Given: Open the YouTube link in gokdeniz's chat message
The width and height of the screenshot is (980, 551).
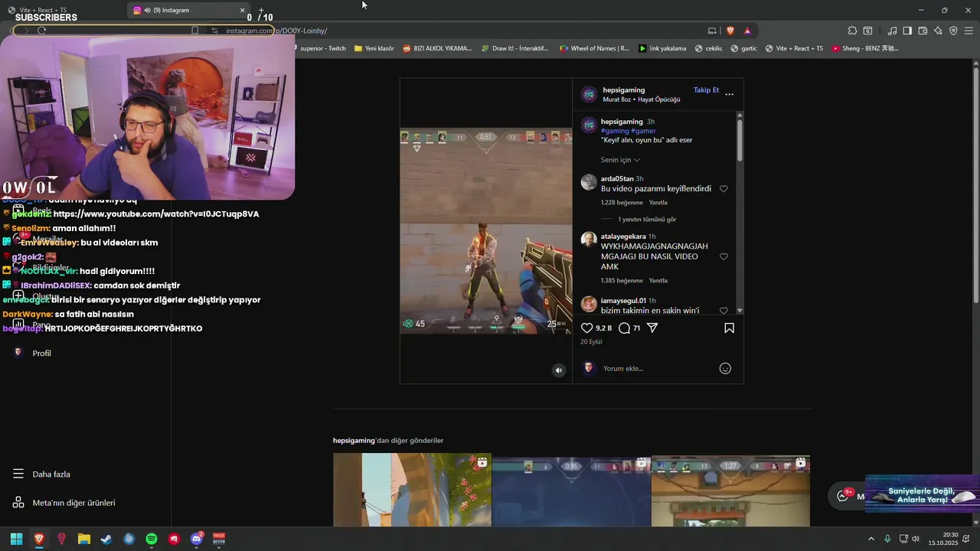Looking at the screenshot, I should (156, 214).
